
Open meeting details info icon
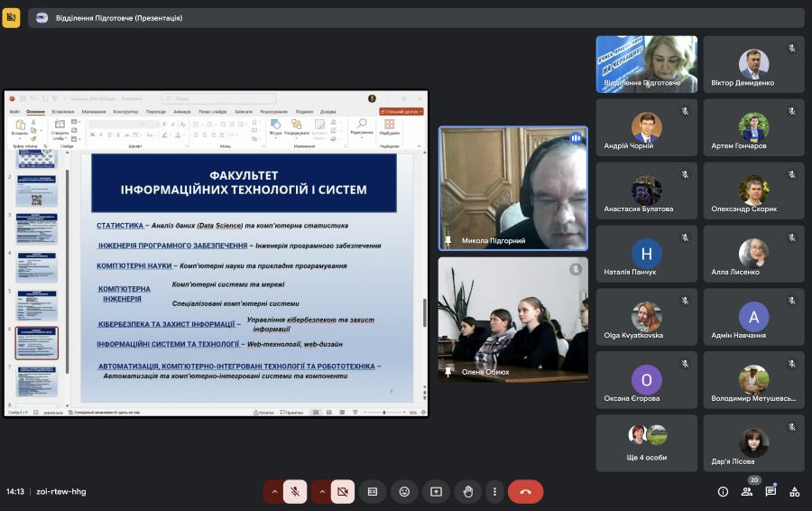click(723, 491)
